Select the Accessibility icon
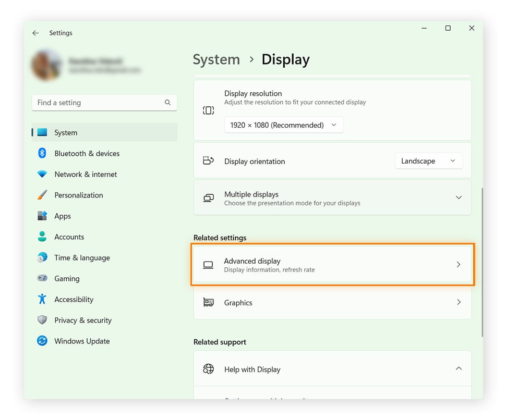Screen dimensions: 506x420 tap(42, 299)
